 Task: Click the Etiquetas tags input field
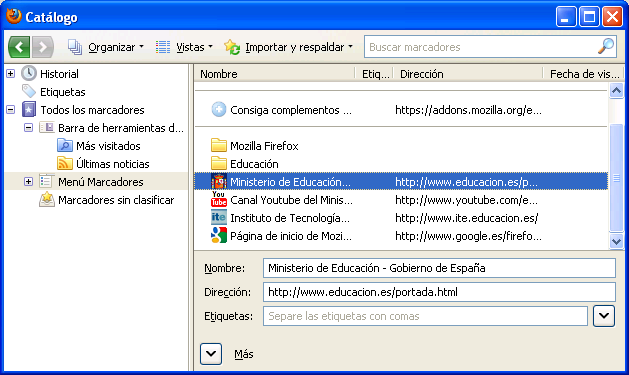tap(425, 316)
